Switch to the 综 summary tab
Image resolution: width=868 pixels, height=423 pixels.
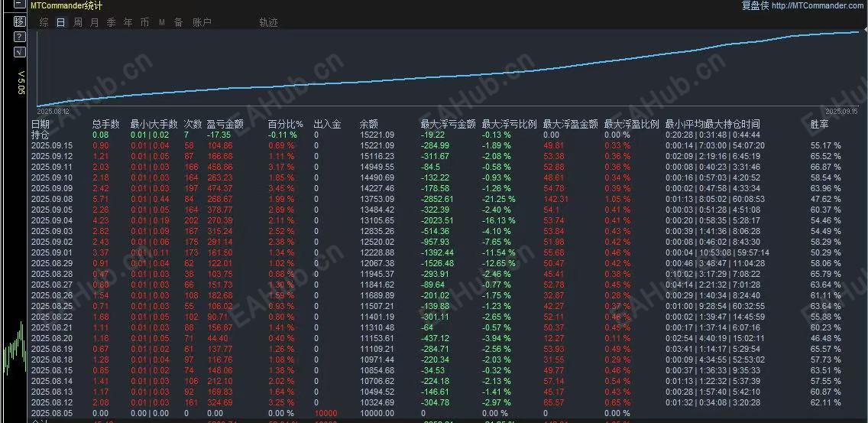[x=44, y=22]
